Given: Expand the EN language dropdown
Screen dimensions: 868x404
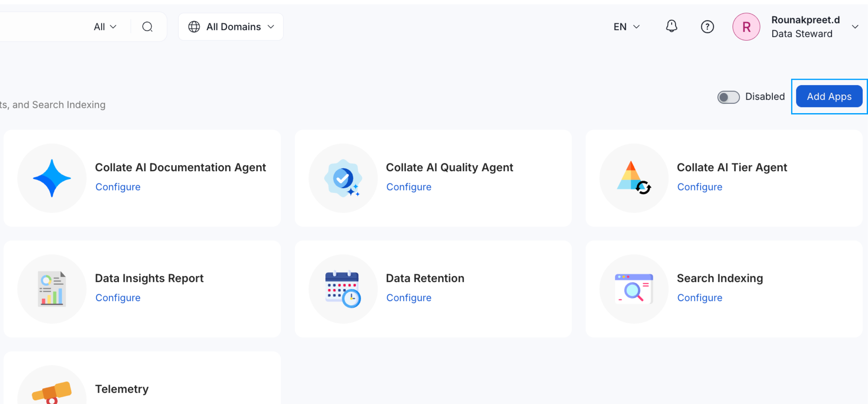Looking at the screenshot, I should [626, 27].
